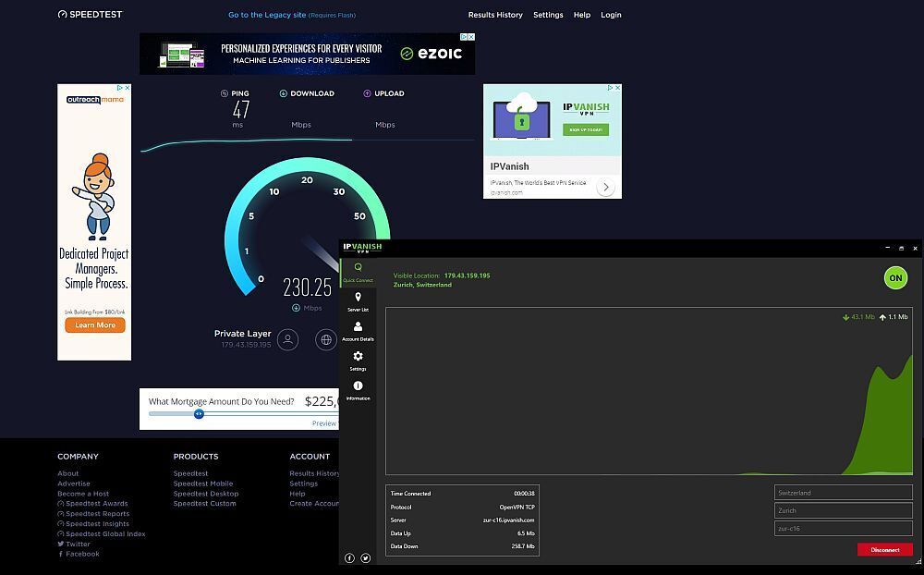
Task: Click the mortgage amount slider handle
Action: click(199, 414)
